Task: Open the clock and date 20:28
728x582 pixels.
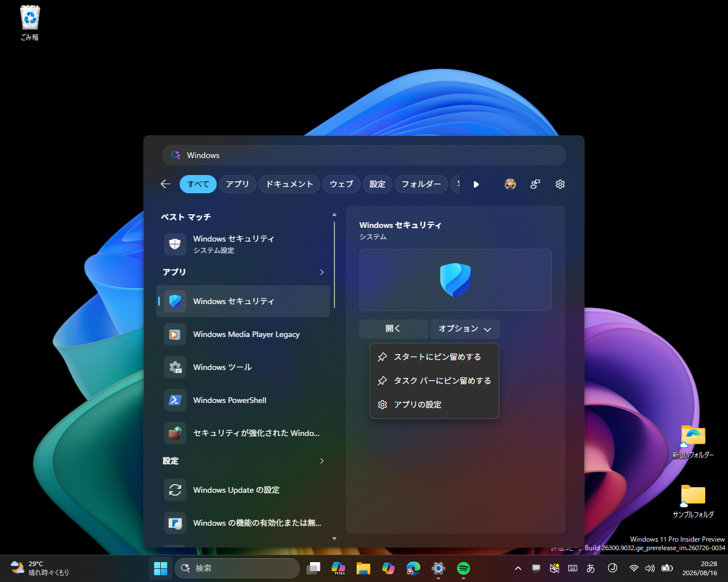Action: click(700, 568)
